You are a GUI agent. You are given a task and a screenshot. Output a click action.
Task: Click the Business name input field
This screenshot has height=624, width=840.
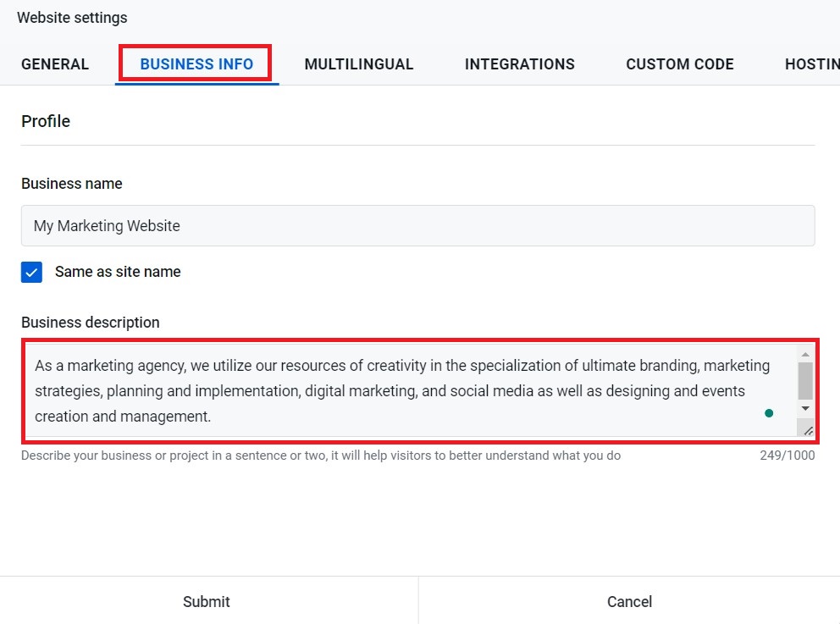point(417,226)
